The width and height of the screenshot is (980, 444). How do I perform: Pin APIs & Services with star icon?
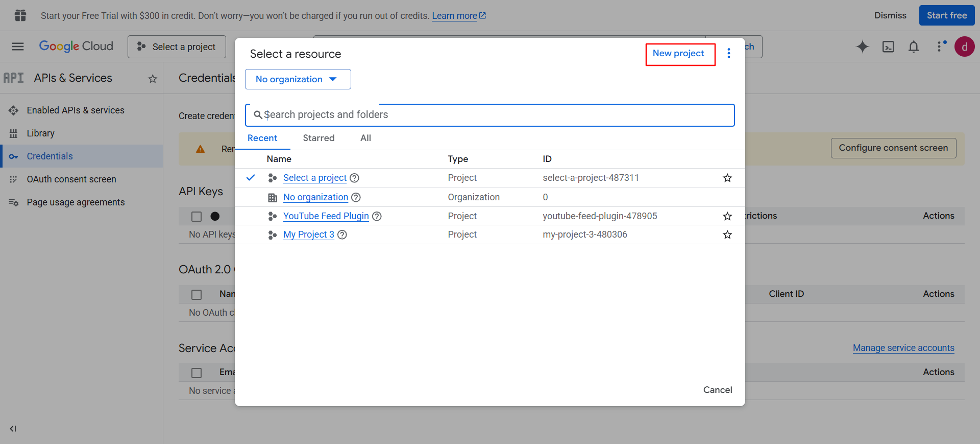pyautogui.click(x=153, y=79)
